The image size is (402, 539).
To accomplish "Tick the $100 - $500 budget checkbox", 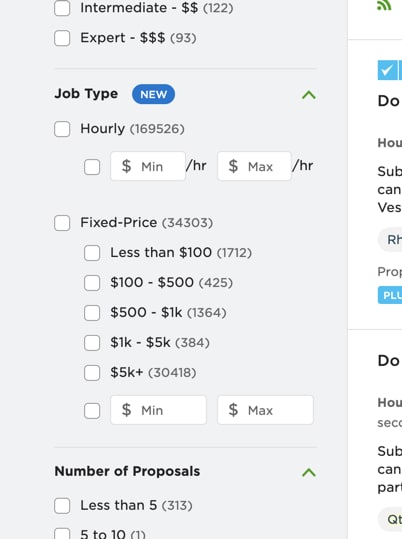I will pyautogui.click(x=92, y=283).
